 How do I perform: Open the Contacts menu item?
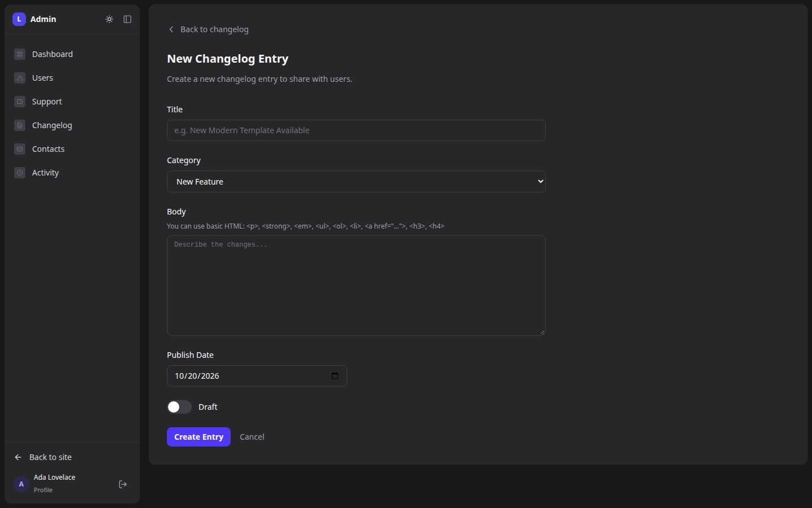click(72, 149)
